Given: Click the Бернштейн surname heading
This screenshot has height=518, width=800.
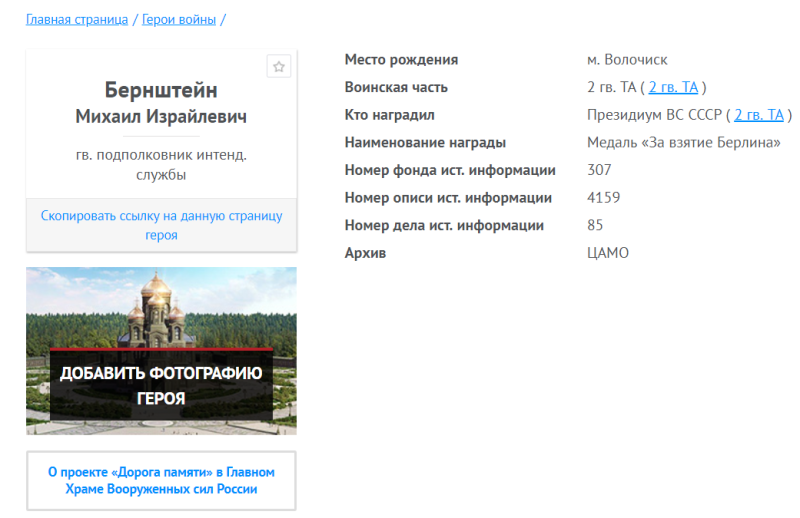Looking at the screenshot, I should click(x=161, y=90).
